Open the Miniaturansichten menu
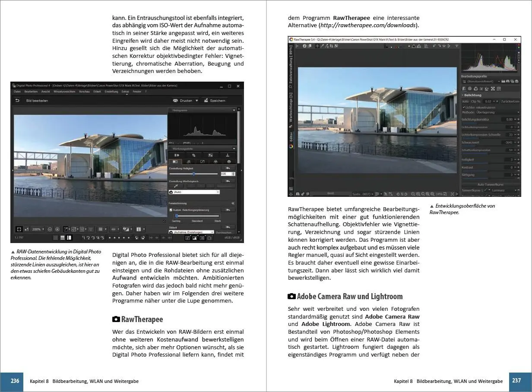Image resolution: width=532 pixels, height=392 pixels. click(x=64, y=92)
